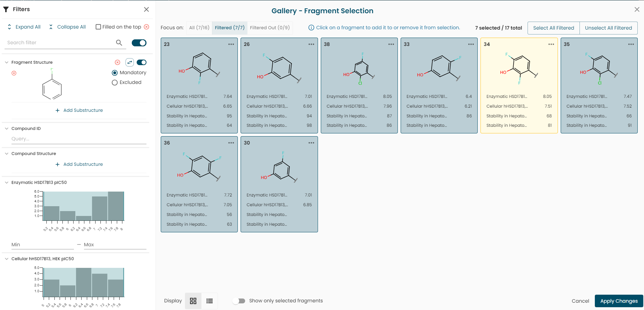Viewport: 644px width, 310px height.
Task: Open more options menu for fragment 26
Action: [311, 44]
